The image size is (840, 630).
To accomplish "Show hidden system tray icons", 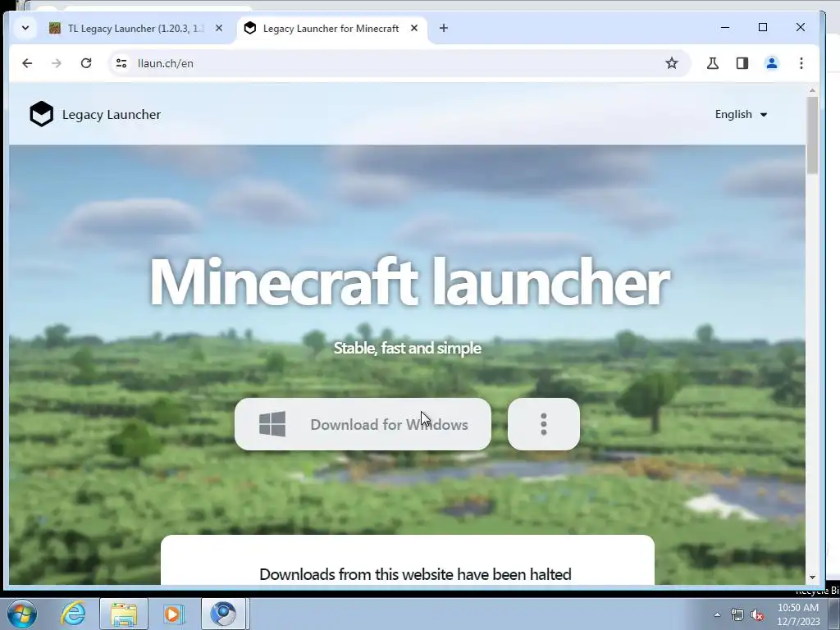I will tap(717, 614).
